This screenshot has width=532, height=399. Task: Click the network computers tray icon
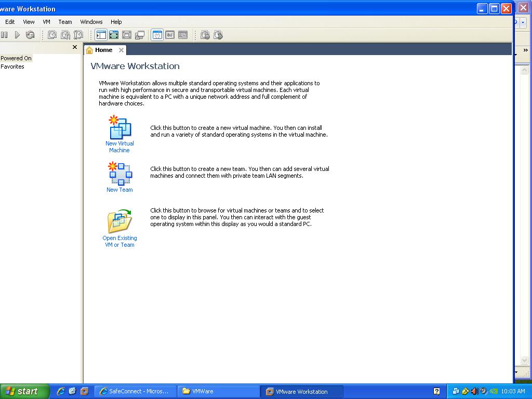[456, 391]
